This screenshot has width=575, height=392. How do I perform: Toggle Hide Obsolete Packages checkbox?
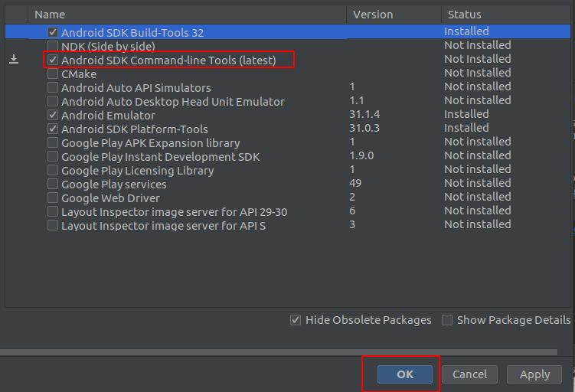coord(296,320)
